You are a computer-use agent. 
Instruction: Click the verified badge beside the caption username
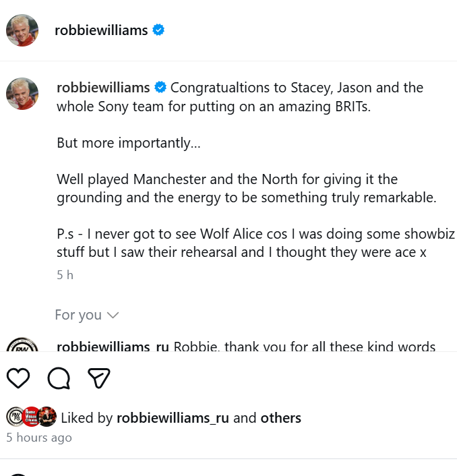point(161,88)
